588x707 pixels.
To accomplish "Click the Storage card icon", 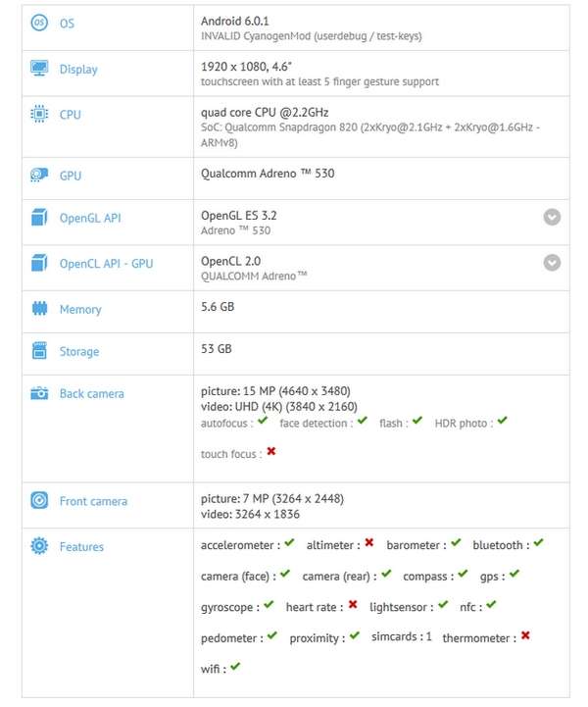I will [39, 350].
